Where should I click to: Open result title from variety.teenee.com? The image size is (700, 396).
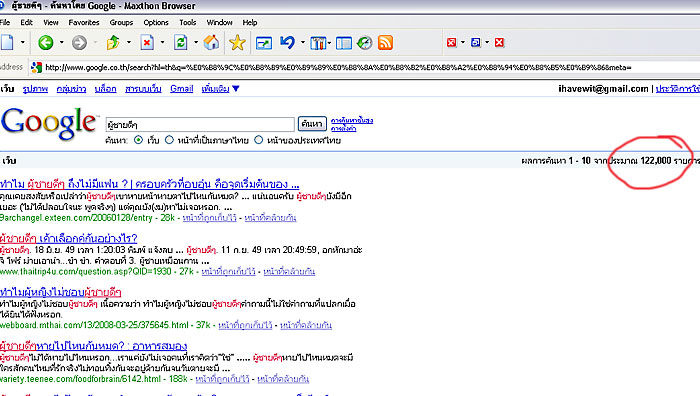tap(93, 346)
